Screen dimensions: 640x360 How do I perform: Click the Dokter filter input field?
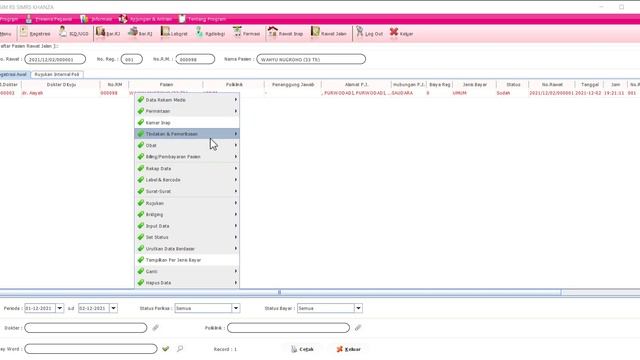[86, 328]
